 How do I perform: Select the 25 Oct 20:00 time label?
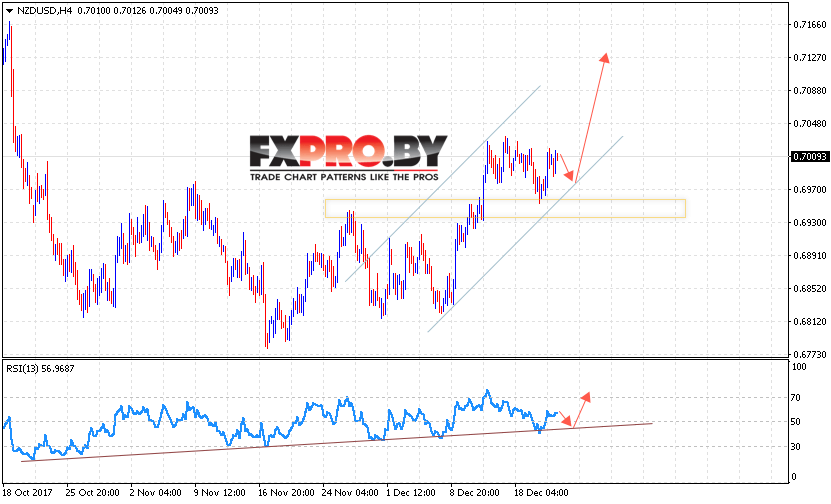[x=93, y=492]
